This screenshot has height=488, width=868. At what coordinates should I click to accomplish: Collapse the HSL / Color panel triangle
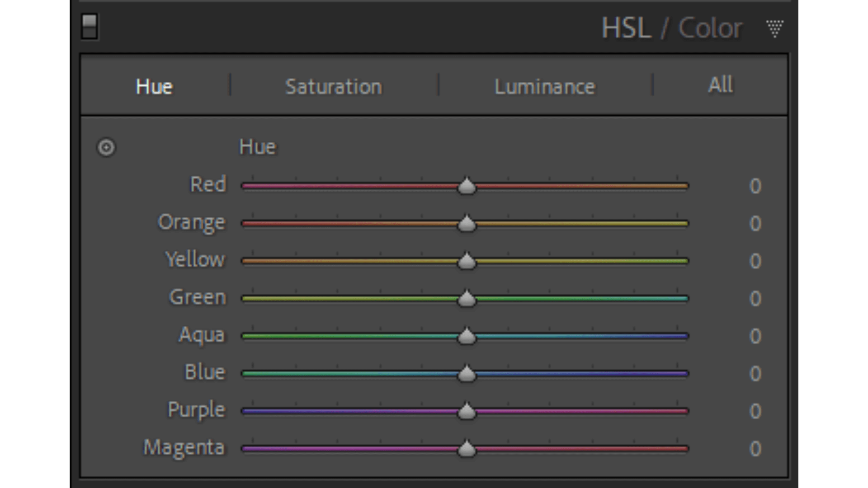click(x=774, y=28)
